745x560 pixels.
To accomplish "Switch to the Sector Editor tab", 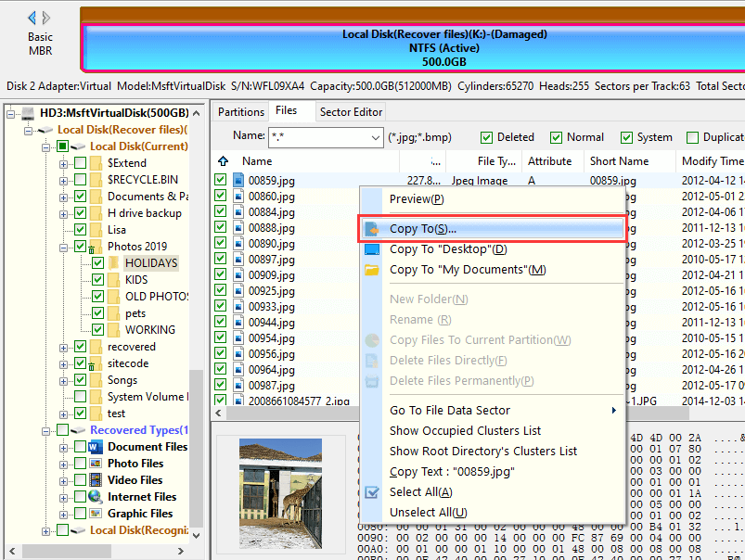I will [x=351, y=112].
